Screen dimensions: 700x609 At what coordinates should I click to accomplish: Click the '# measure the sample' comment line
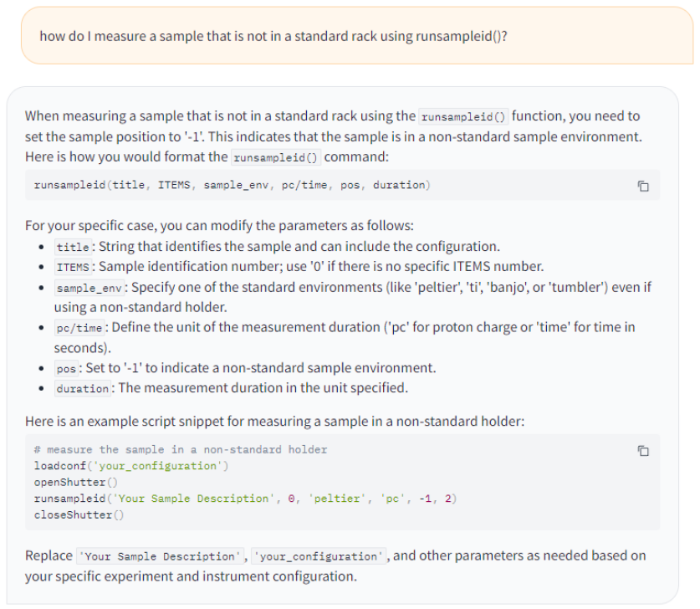pos(181,450)
